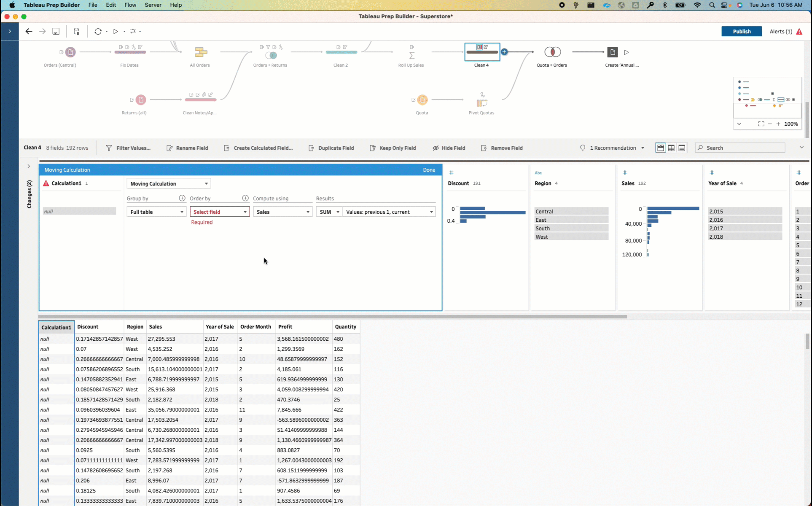Click the save flow icon
The image size is (812, 506).
click(56, 31)
